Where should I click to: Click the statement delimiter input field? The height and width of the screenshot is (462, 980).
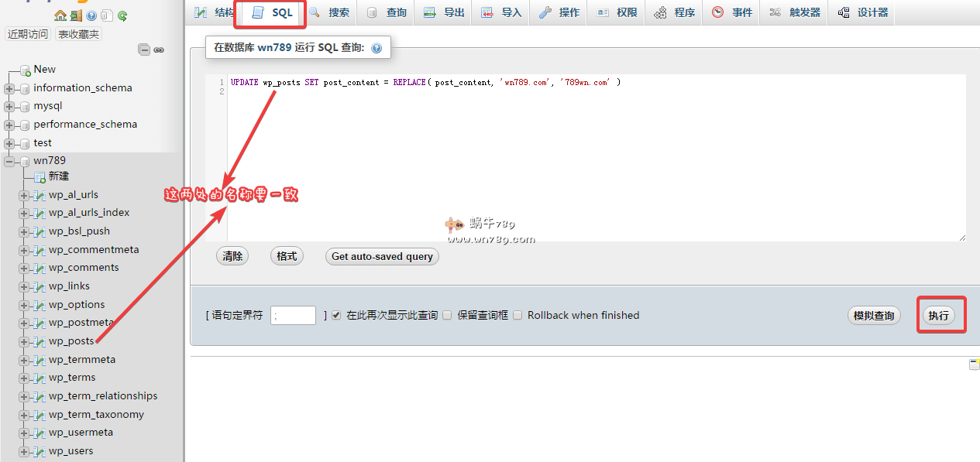pos(293,315)
